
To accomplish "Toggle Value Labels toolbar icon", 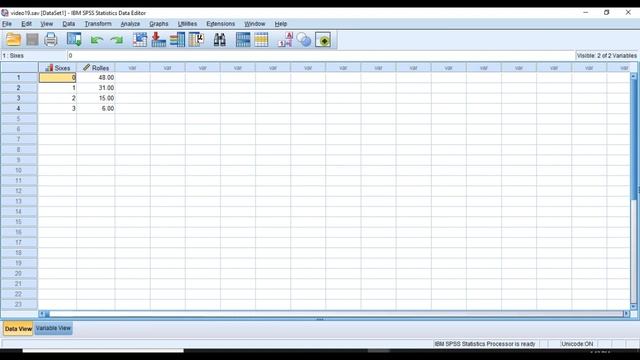I will (x=285, y=40).
